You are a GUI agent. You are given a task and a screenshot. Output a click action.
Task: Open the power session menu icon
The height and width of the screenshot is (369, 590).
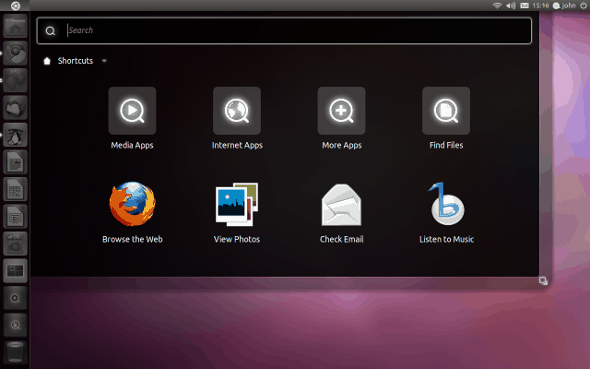pos(583,6)
